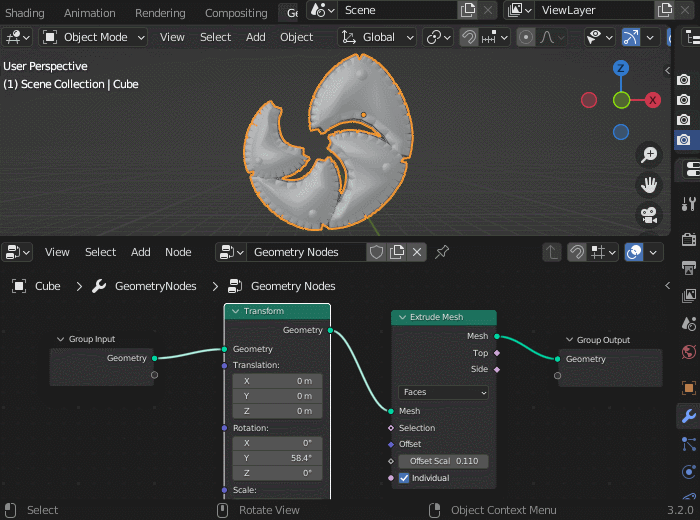700x520 pixels.
Task: Open the Global transform orientation dropdown
Action: tap(379, 37)
